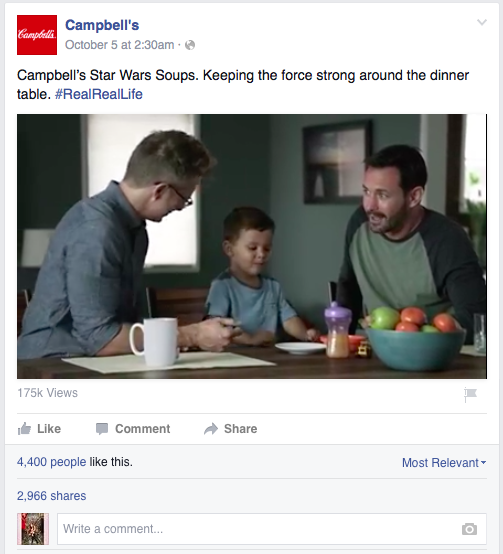503x554 pixels.
Task: Attach a photo with the camera icon
Action: pyautogui.click(x=469, y=529)
